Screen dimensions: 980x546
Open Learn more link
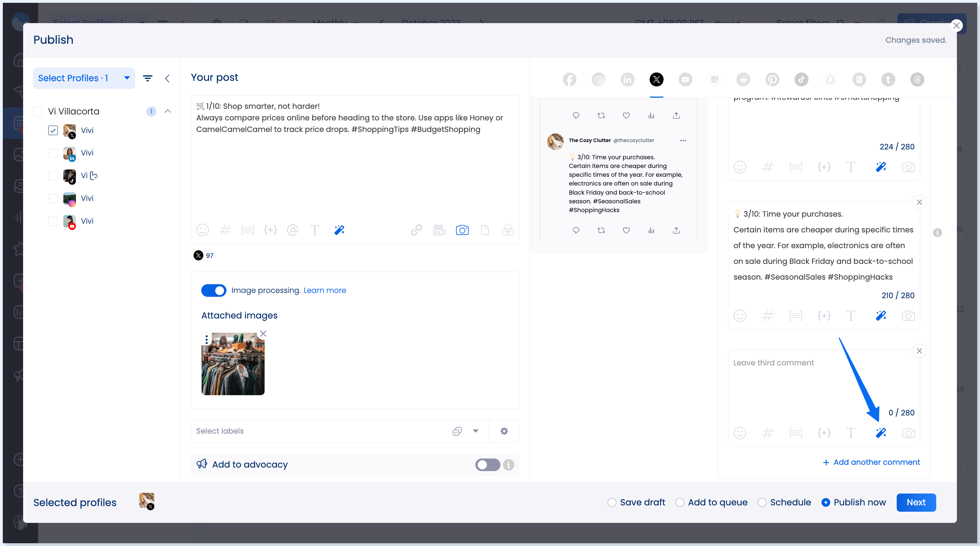click(324, 290)
